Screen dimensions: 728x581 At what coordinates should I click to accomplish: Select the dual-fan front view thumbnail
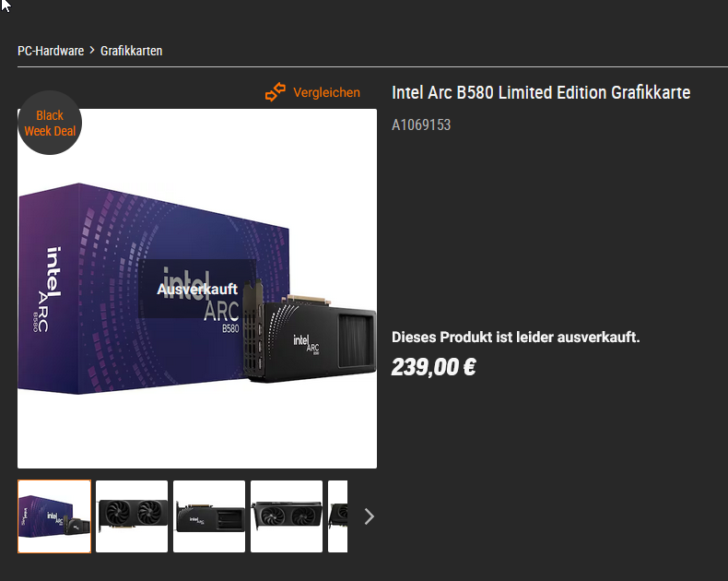[132, 516]
